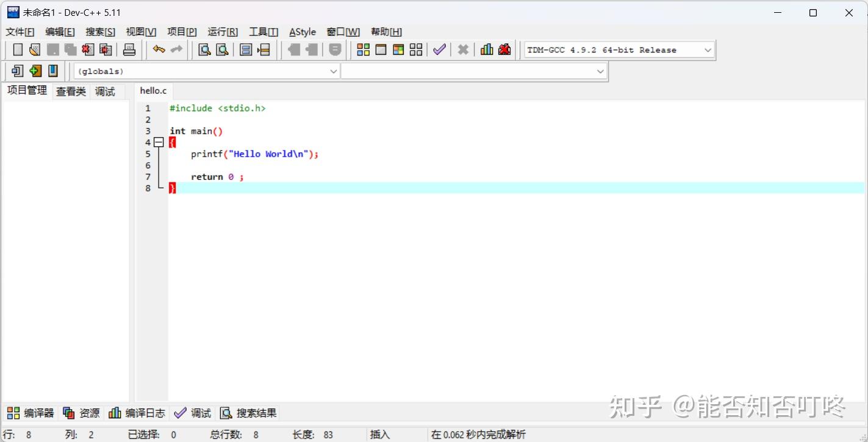Open the 运行[R] menu
The width and height of the screenshot is (868, 442).
(x=222, y=31)
